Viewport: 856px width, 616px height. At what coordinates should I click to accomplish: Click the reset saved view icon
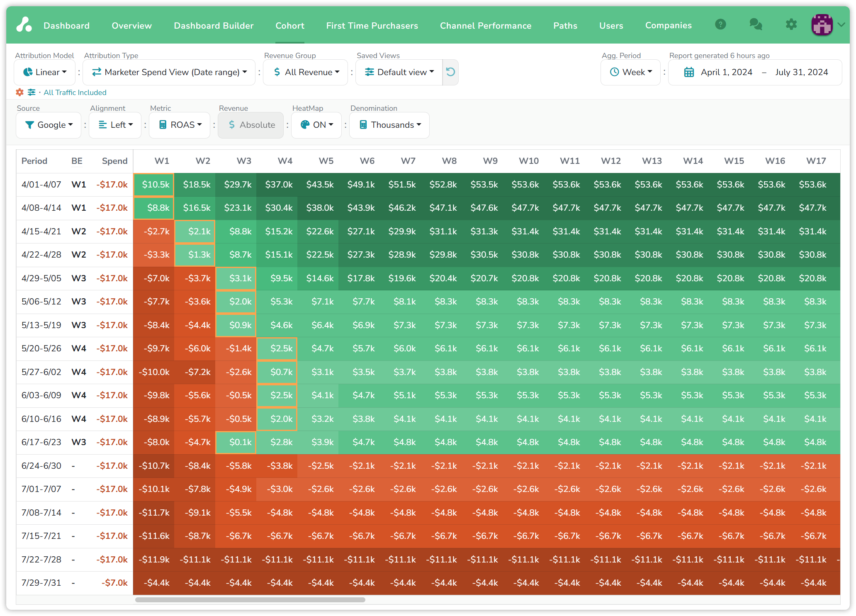coord(450,72)
